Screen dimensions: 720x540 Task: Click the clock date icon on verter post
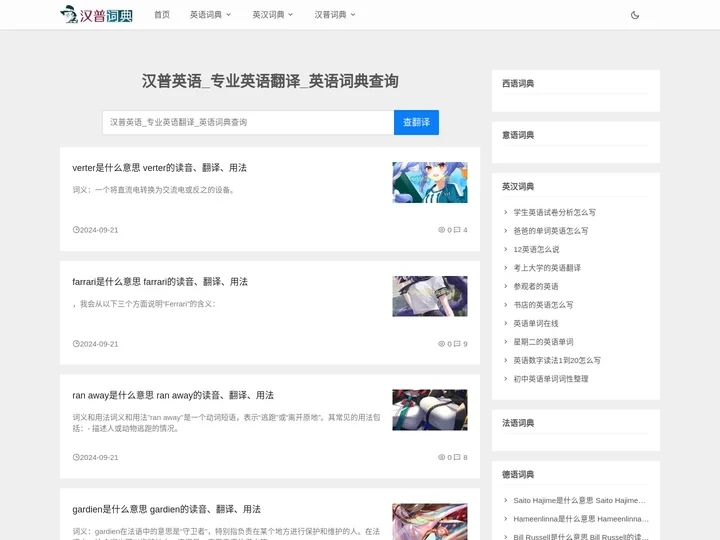(x=76, y=230)
